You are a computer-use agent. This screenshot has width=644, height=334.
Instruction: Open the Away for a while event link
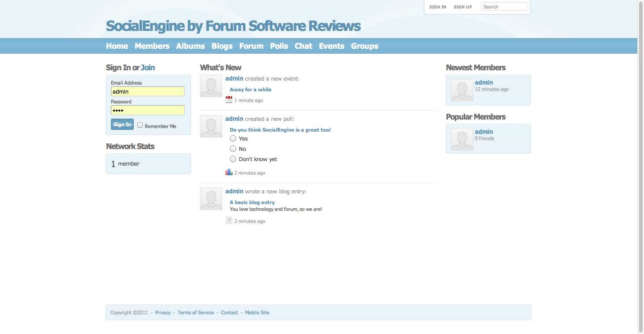[x=250, y=90]
